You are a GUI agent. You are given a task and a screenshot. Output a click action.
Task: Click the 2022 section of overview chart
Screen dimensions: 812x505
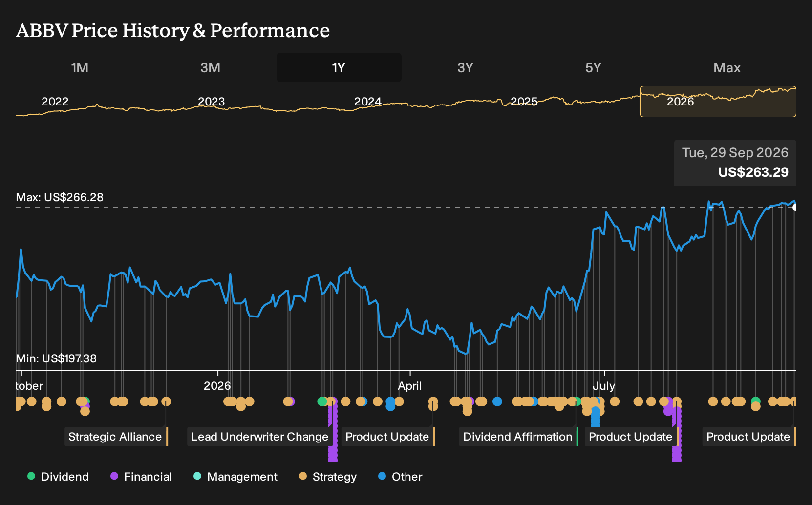tap(55, 102)
